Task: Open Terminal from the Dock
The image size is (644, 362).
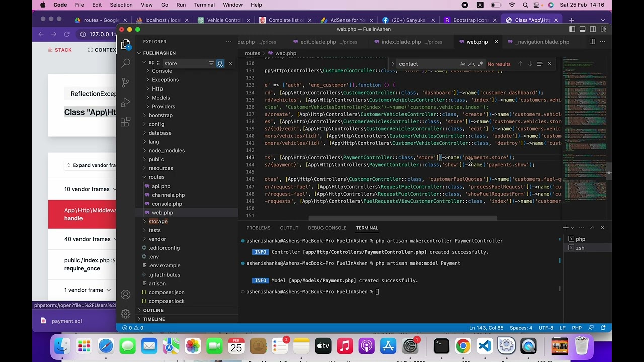Action: point(441,346)
